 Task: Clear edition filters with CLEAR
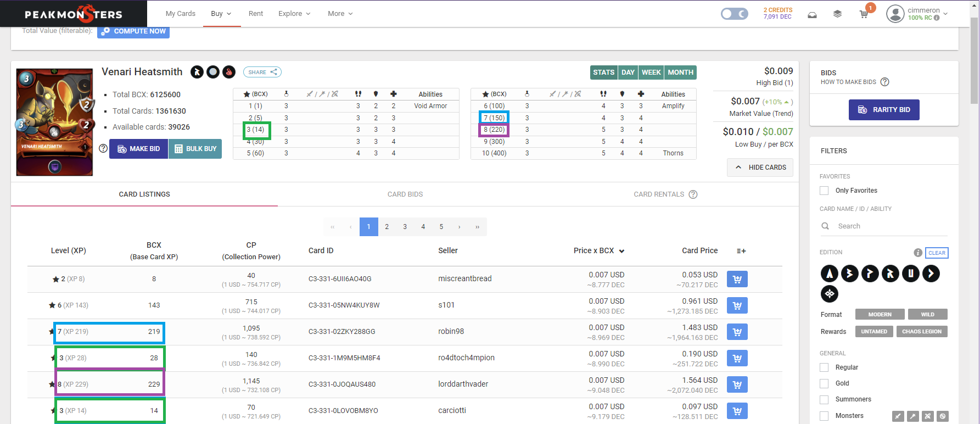[937, 253]
